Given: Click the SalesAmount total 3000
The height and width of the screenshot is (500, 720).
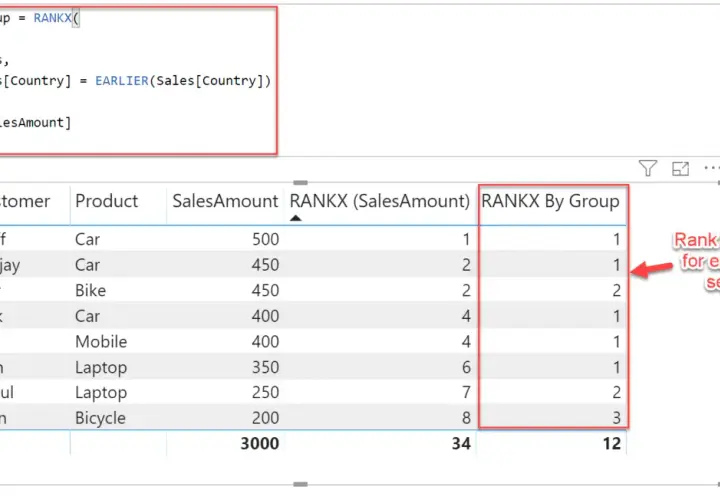Looking at the screenshot, I should pyautogui.click(x=259, y=444).
